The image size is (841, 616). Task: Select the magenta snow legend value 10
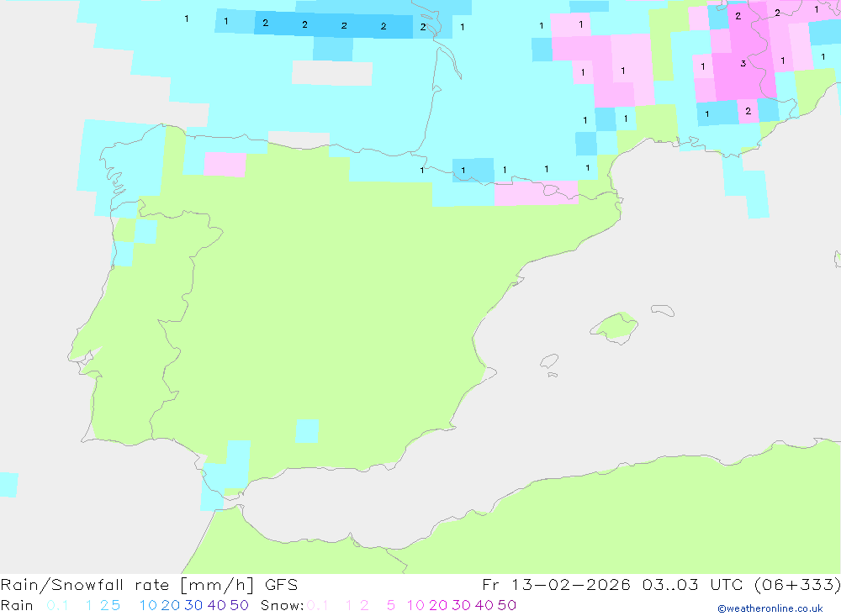click(x=415, y=605)
